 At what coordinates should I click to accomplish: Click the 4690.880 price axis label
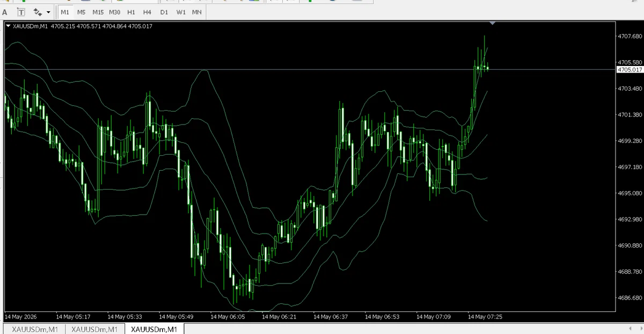tap(630, 245)
